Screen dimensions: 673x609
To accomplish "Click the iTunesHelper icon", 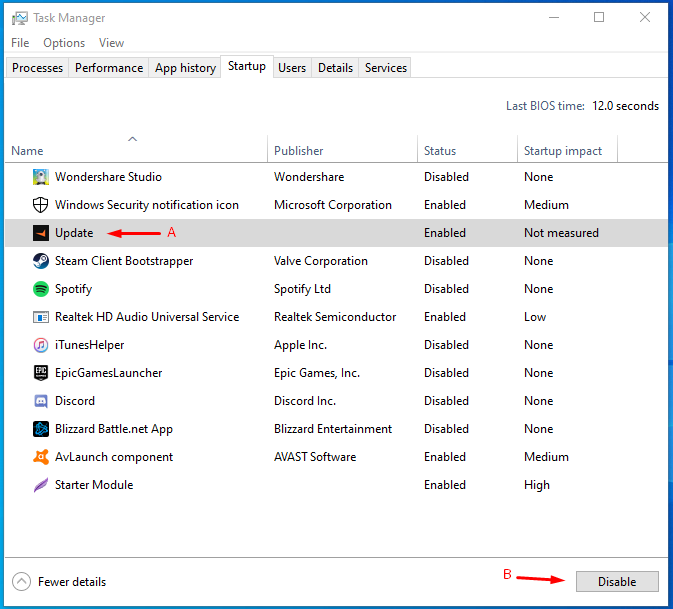I will 40,345.
